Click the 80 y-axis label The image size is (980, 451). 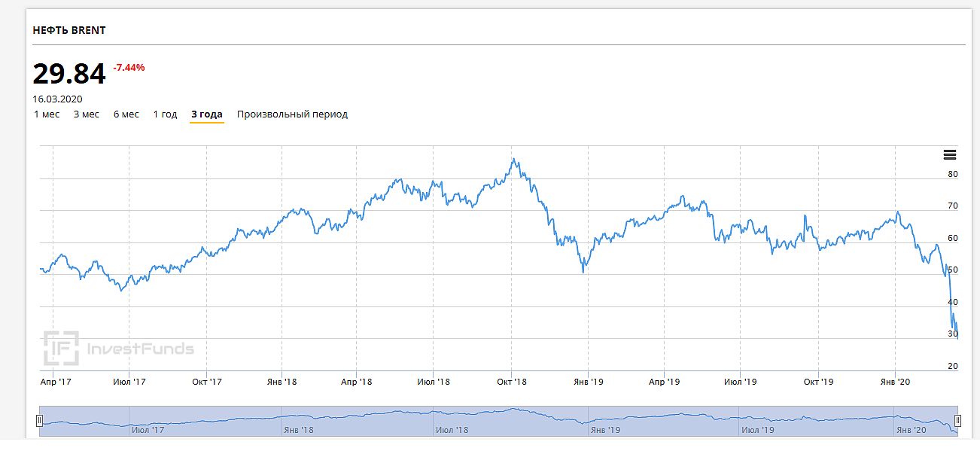[952, 175]
